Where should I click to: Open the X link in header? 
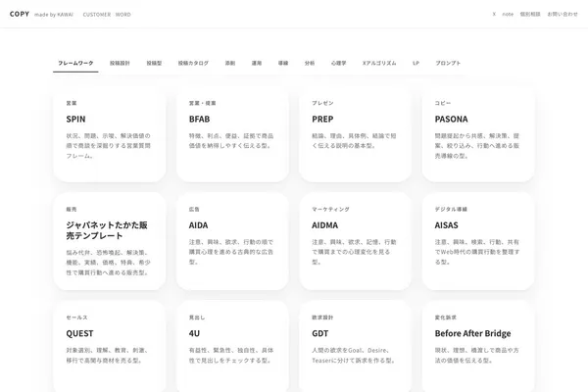click(x=494, y=15)
